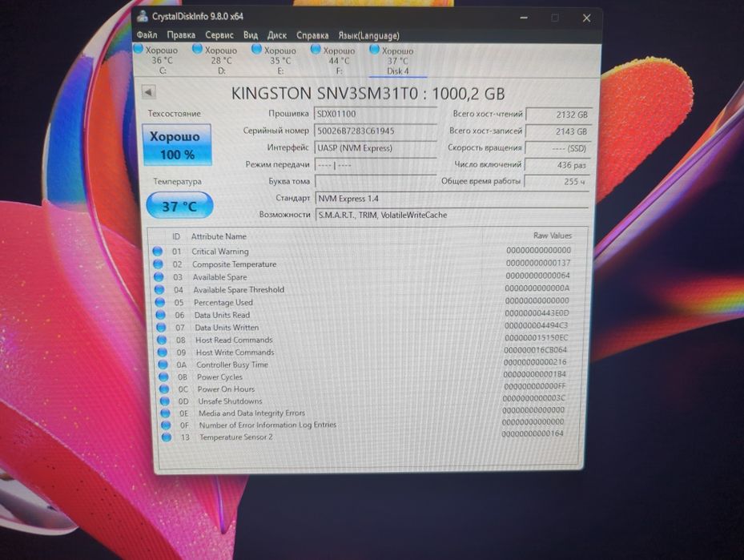The height and width of the screenshot is (560, 744).
Task: Select drive F: tab at 44 °C
Action: [334, 61]
